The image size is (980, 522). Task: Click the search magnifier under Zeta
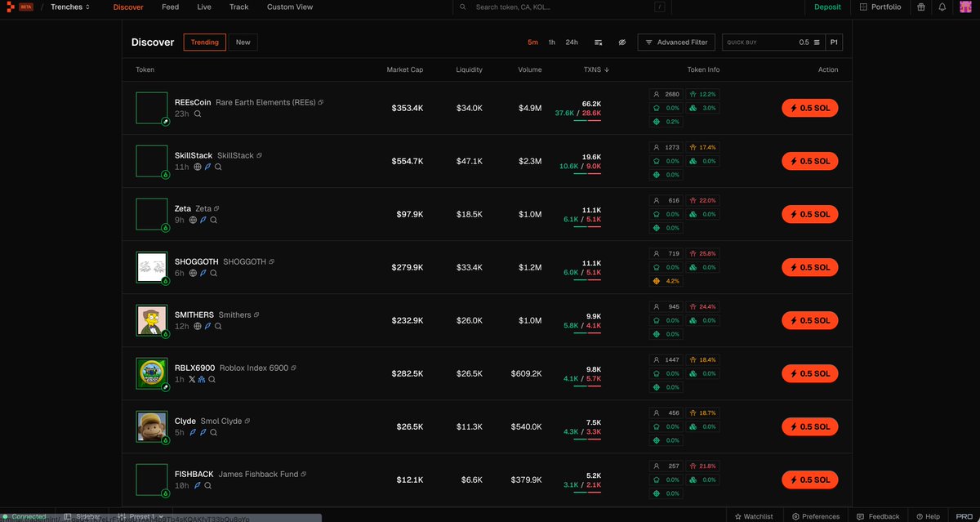click(214, 220)
